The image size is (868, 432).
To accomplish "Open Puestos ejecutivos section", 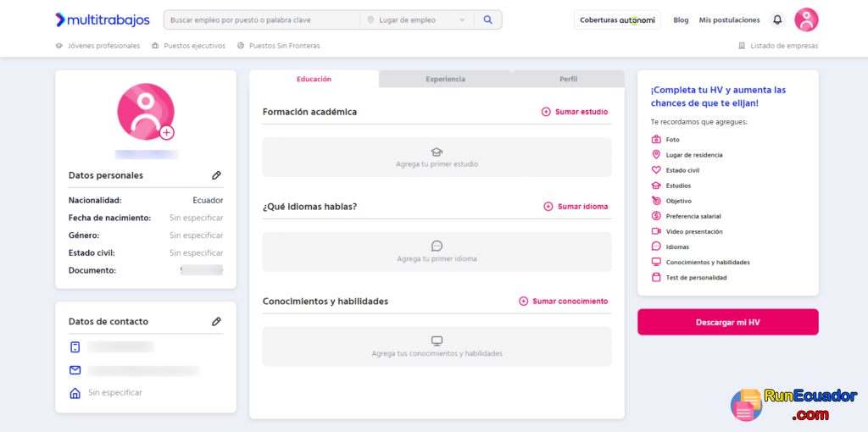I will click(189, 46).
